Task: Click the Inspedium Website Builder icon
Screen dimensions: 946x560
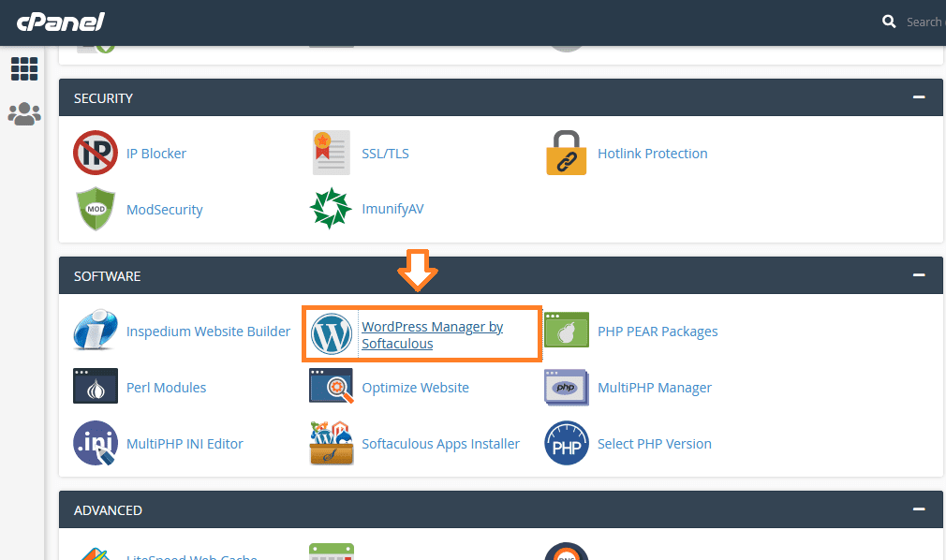Action: pos(96,330)
